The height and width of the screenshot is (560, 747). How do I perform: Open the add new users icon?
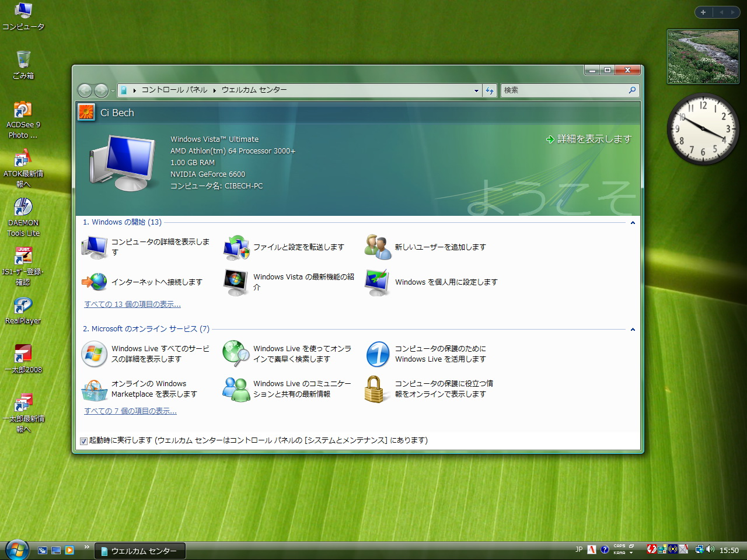click(378, 247)
